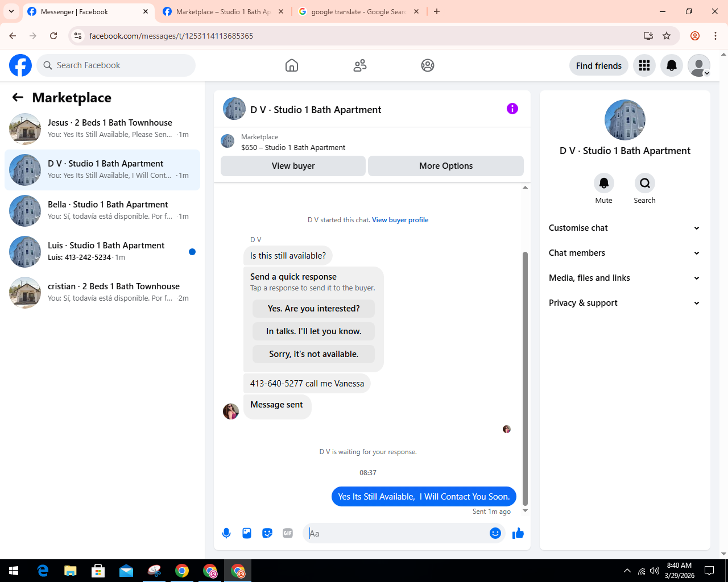This screenshot has width=728, height=582.
Task: Click the More Options button
Action: pyautogui.click(x=446, y=166)
